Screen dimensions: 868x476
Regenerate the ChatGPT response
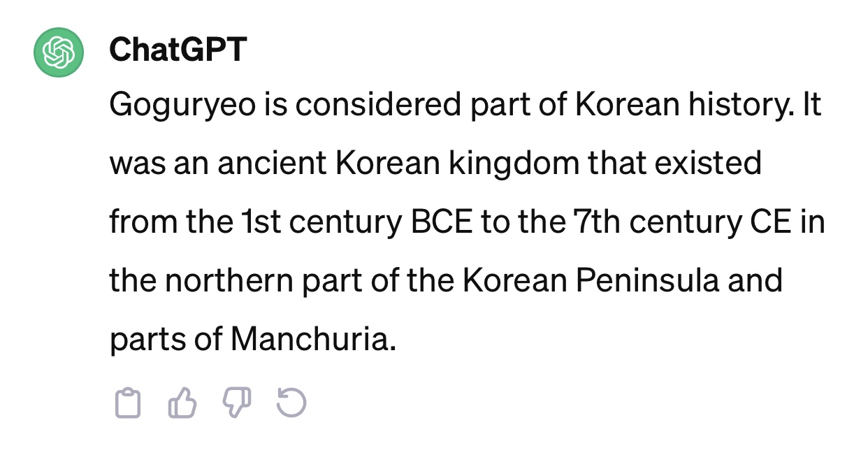[x=291, y=404]
